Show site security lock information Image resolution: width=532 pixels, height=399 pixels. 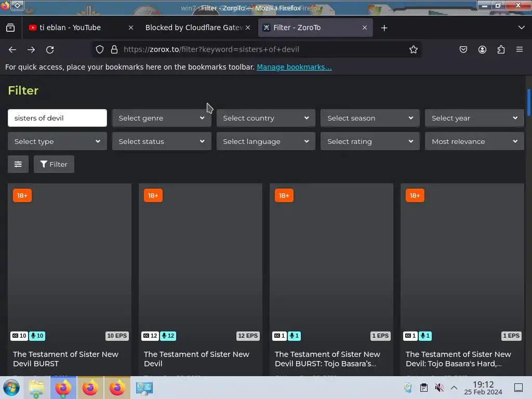point(114,49)
